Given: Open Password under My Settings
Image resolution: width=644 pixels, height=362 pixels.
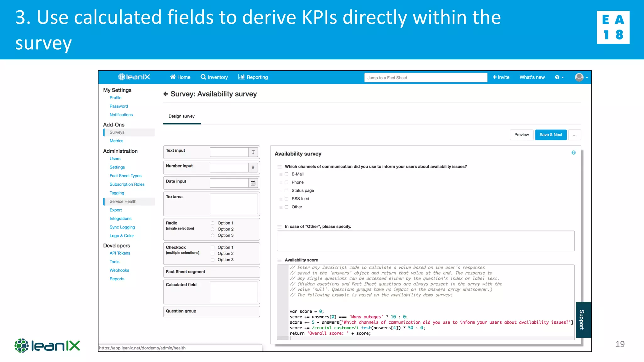Looking at the screenshot, I should (119, 106).
